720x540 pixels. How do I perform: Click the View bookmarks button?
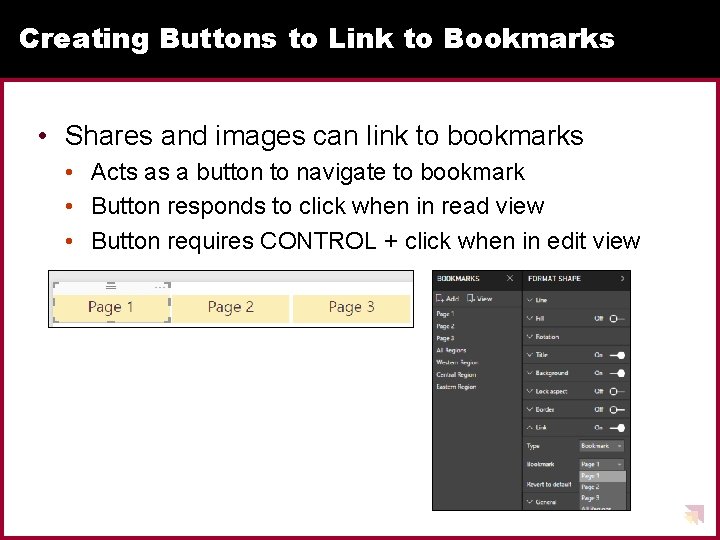(479, 298)
